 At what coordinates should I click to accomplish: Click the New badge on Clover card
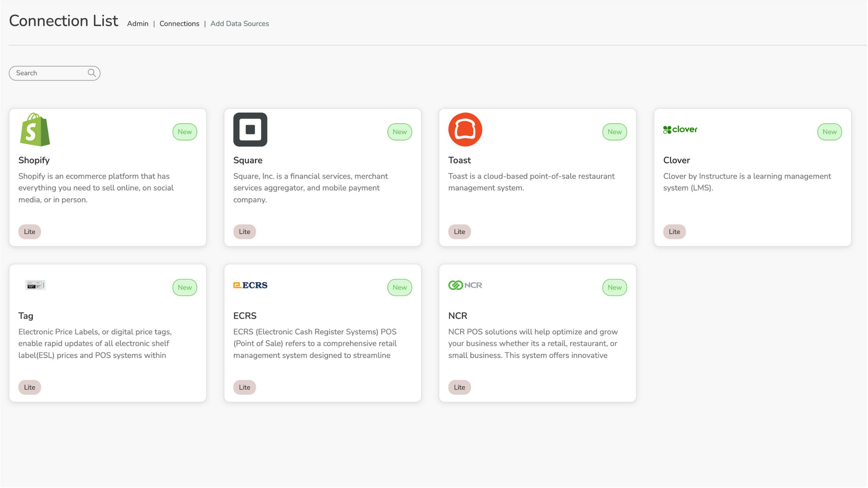(x=829, y=132)
